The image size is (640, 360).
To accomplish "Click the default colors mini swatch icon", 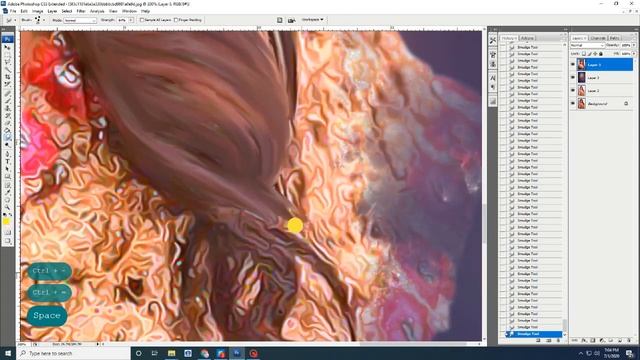I will tap(5, 214).
